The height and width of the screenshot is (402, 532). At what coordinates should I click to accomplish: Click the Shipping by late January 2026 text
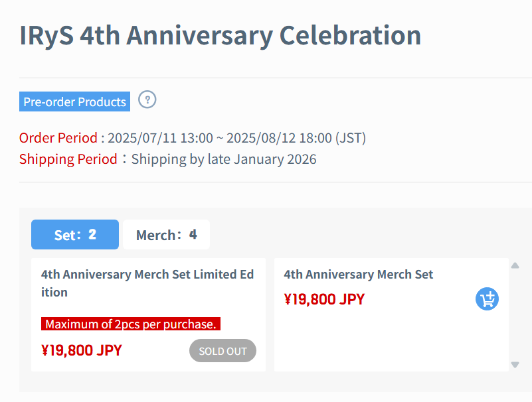224,159
